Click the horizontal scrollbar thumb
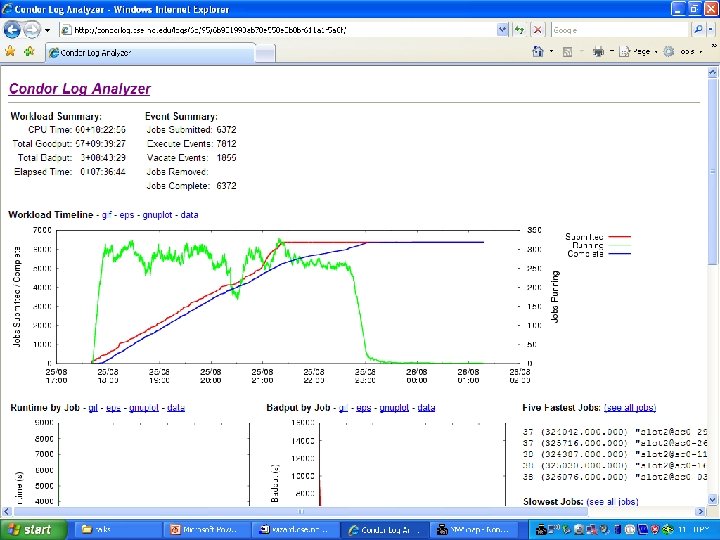This screenshot has width=720, height=540. 301,512
